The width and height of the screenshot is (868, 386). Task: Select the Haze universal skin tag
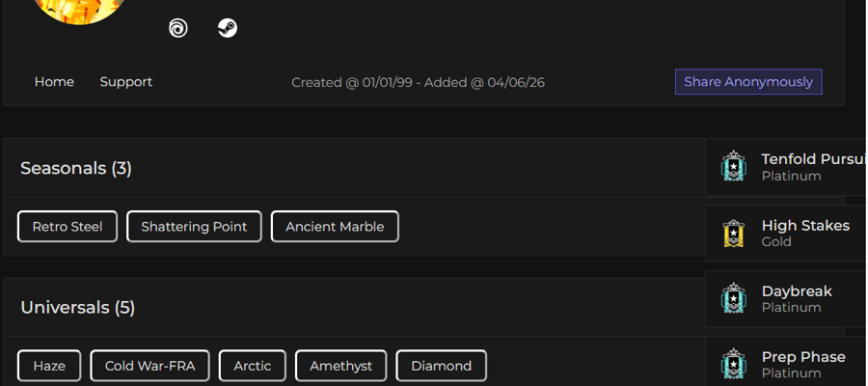click(x=49, y=366)
